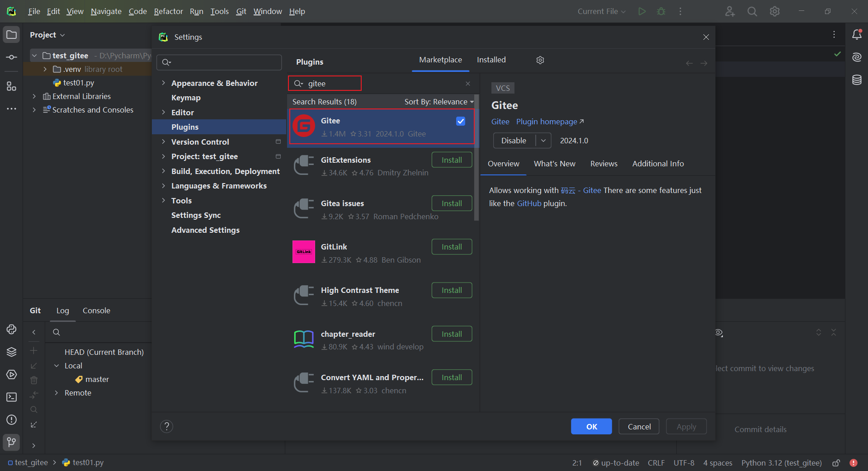868x471 pixels.
Task: Click the Settings help question mark
Action: [166, 426]
